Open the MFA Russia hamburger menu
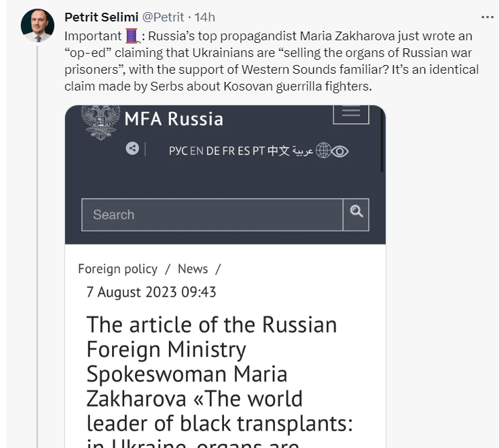Screen dimensions: 499x448 pyautogui.click(x=351, y=113)
